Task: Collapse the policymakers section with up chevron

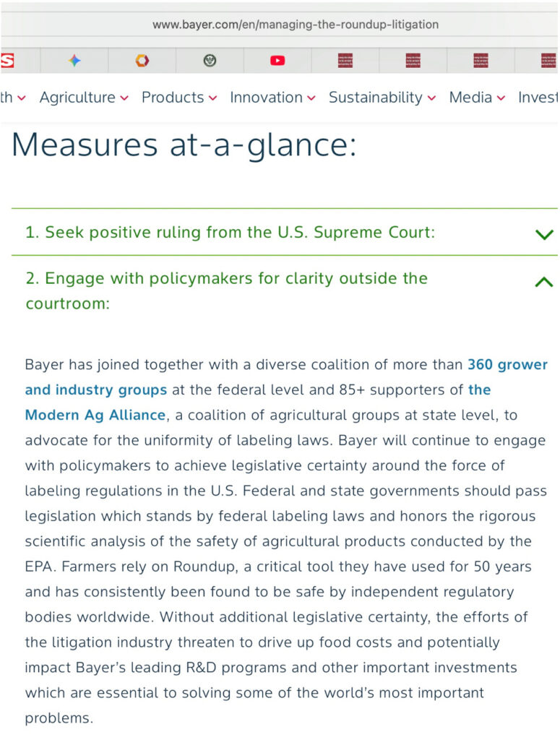Action: coord(544,282)
